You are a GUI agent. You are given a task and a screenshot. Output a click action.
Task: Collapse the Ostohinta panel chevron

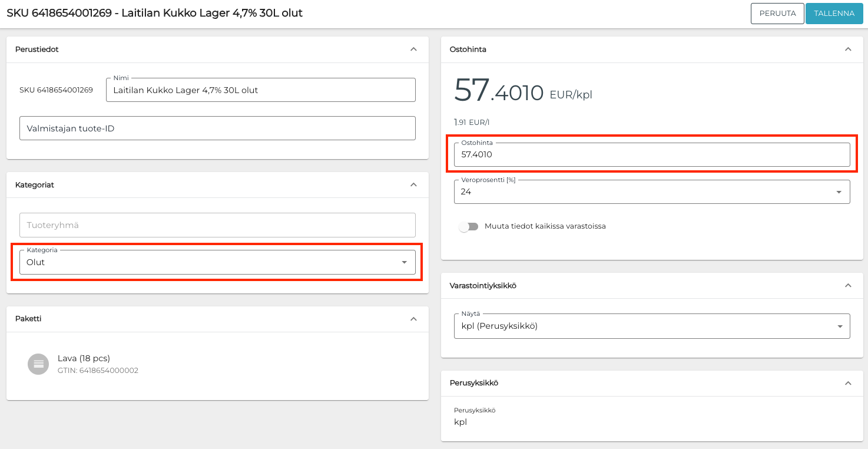click(x=848, y=49)
